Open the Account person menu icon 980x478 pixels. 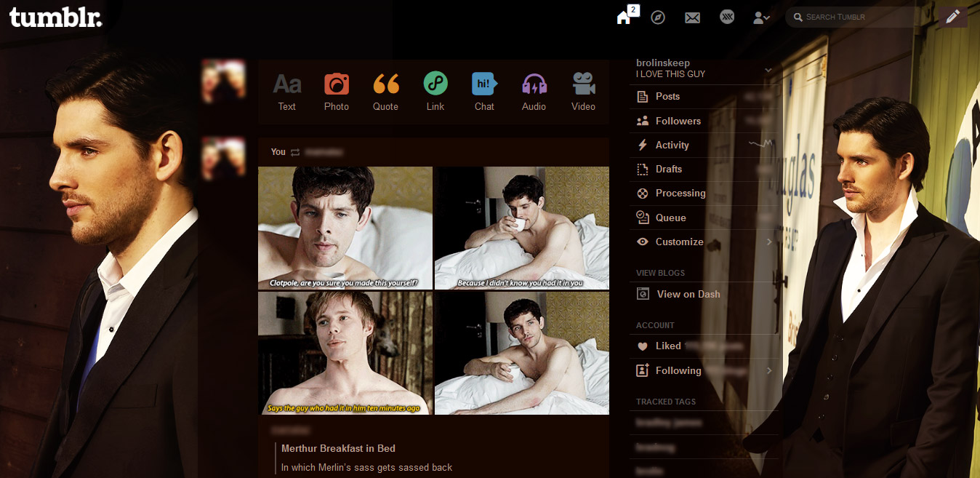click(x=761, y=17)
